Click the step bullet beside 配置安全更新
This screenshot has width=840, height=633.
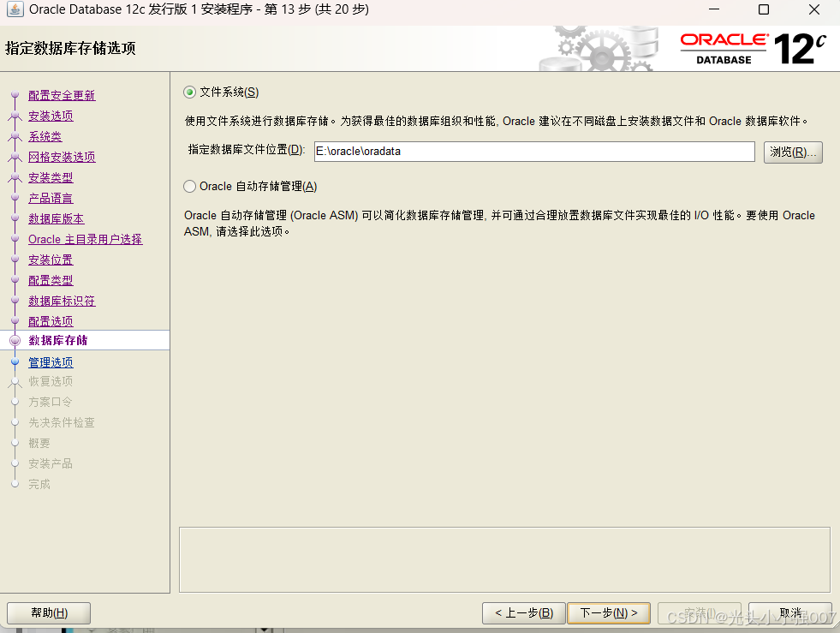point(15,95)
